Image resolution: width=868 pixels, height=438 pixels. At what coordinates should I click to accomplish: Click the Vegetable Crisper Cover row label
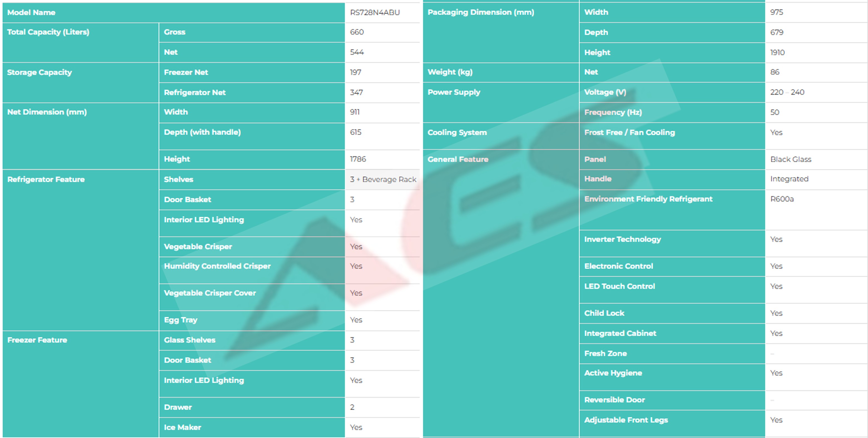tap(210, 293)
